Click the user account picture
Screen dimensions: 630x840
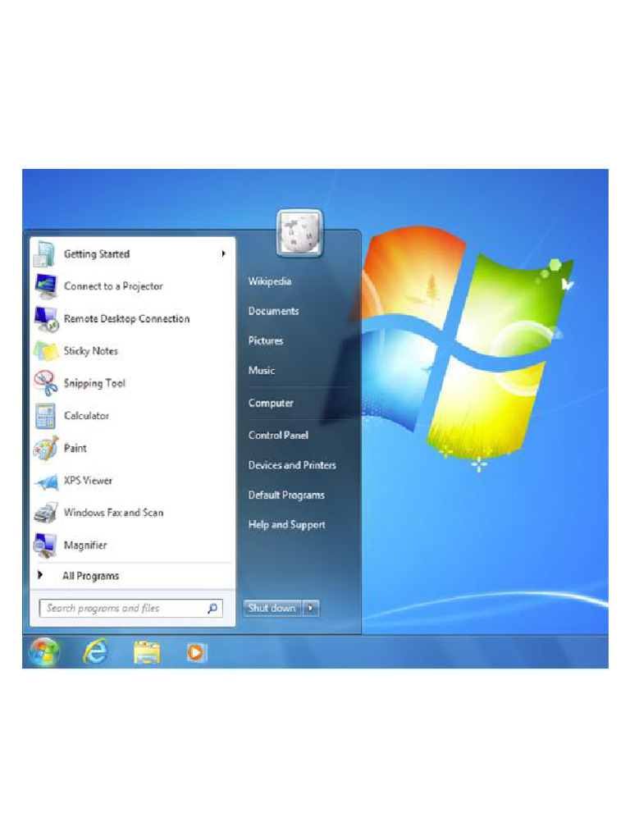[299, 234]
